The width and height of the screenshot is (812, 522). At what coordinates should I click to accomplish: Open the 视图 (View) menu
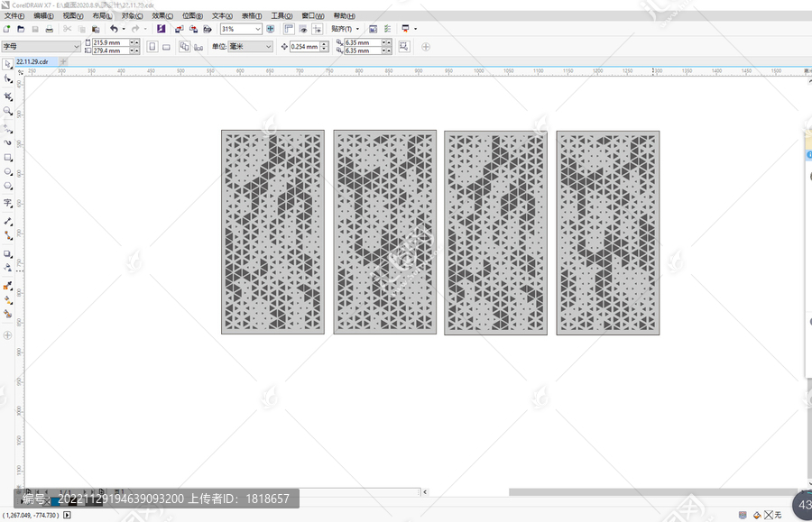[73, 16]
